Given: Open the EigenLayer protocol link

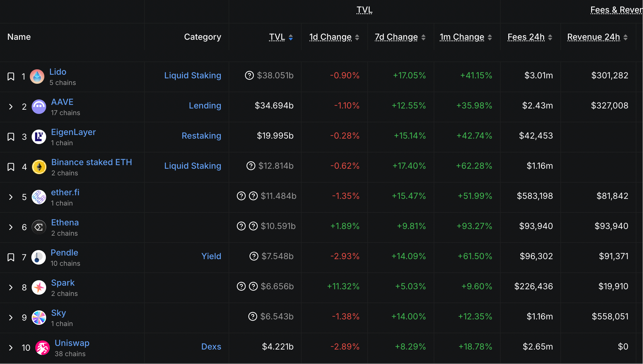Looking at the screenshot, I should pyautogui.click(x=73, y=132).
